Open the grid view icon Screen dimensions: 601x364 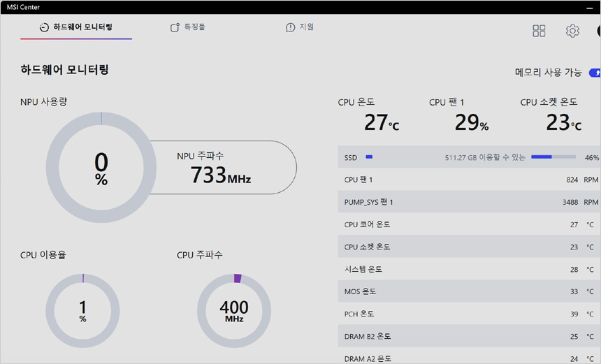pyautogui.click(x=539, y=31)
